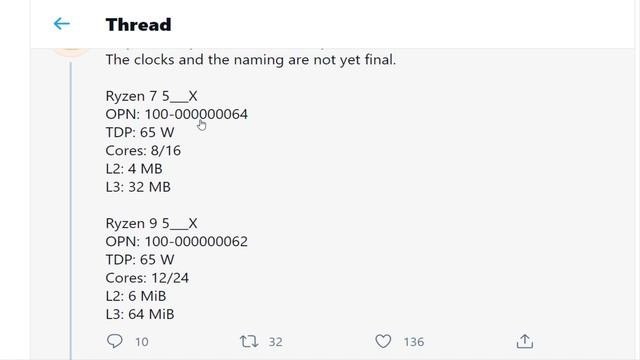This screenshot has width=640, height=360.
Task: Click the 'L2: 6 MiB' line
Action: pos(136,296)
